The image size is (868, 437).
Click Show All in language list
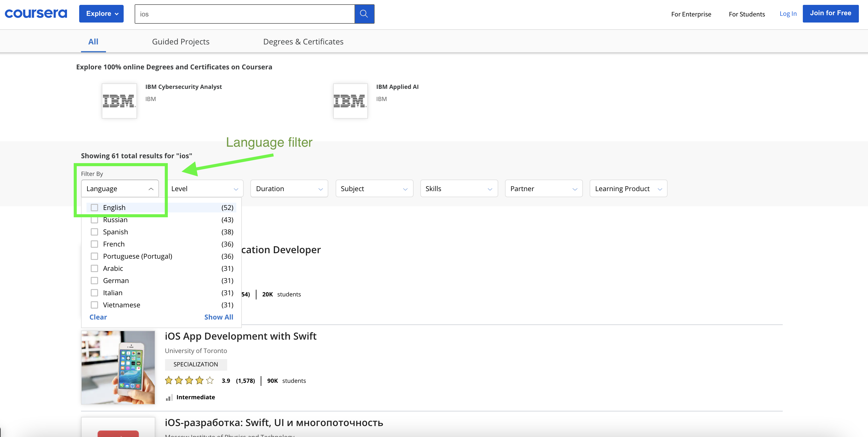(218, 317)
